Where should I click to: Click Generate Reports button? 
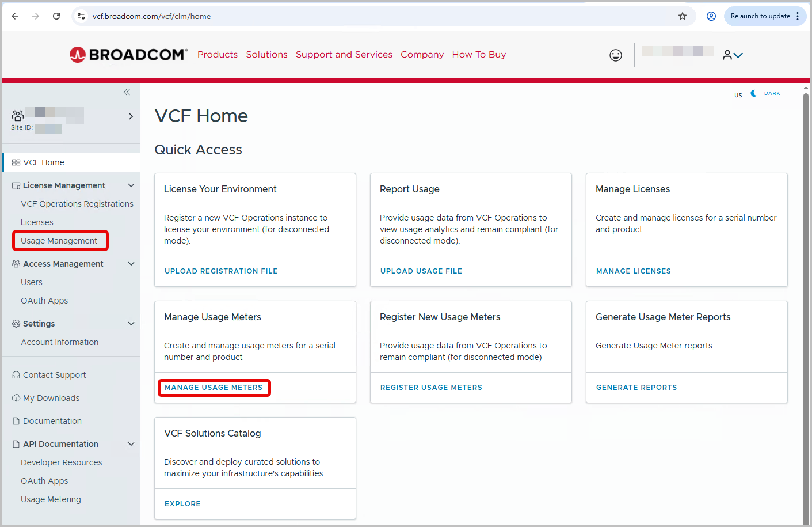click(636, 388)
